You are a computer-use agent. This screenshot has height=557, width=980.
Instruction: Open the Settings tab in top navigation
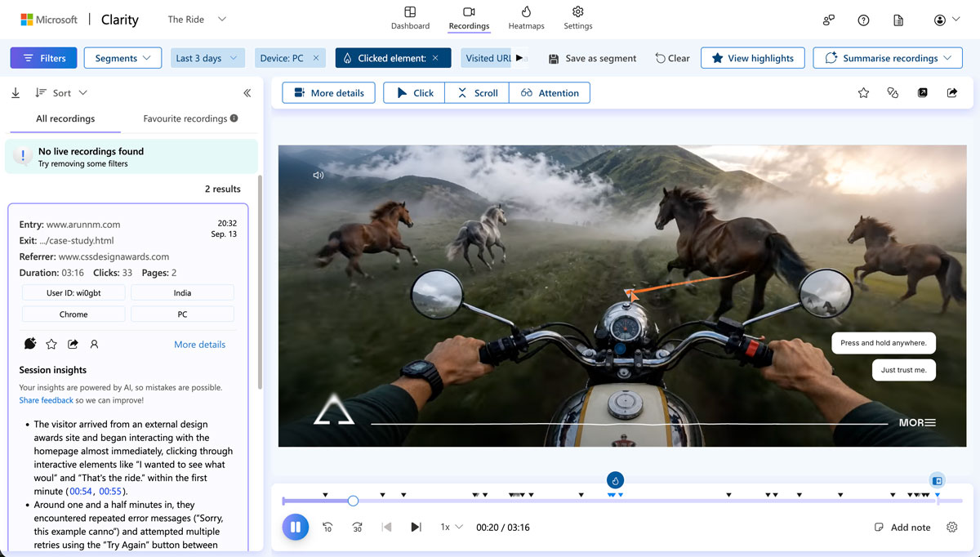click(x=577, y=18)
